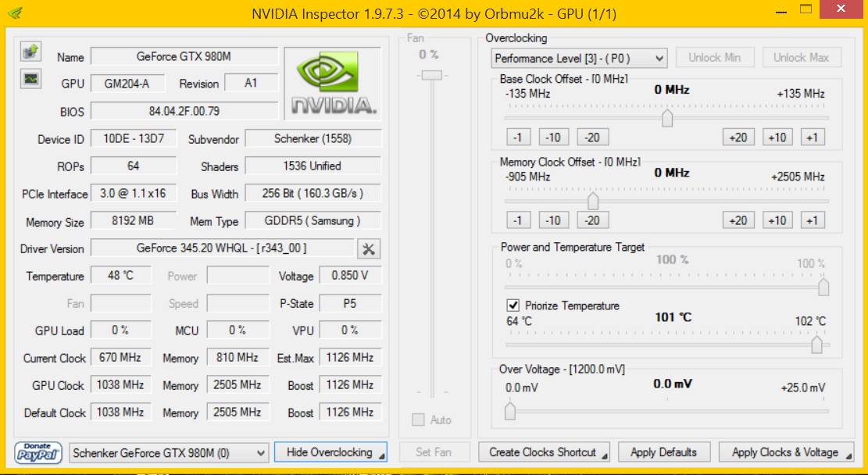Click the P-State field showing P5

pos(350,303)
